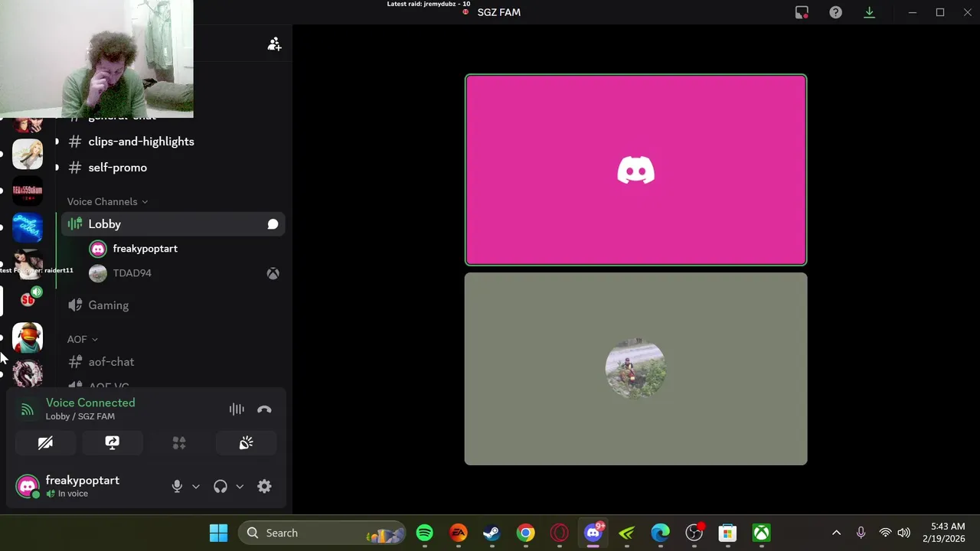Viewport: 980px width, 551px height.
Task: Click the green download update icon
Action: (869, 12)
